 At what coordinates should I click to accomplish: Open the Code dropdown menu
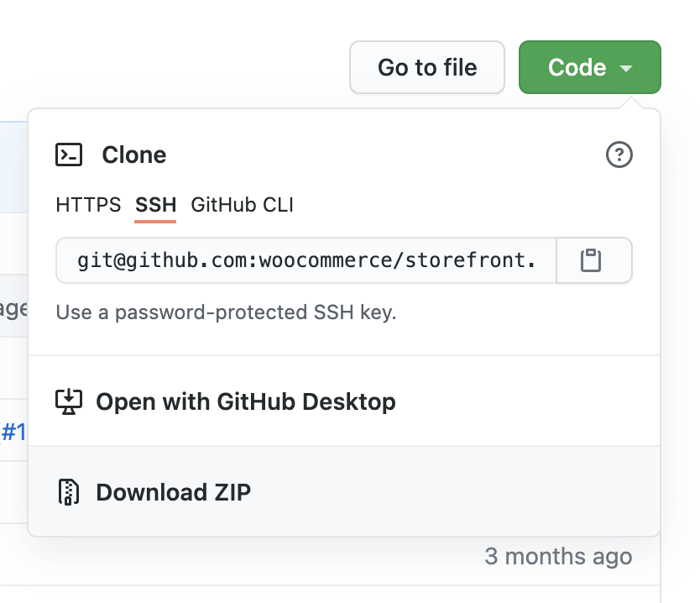pos(590,67)
